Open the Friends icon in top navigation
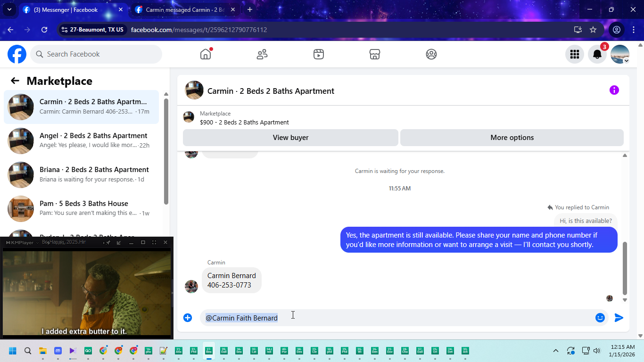 click(x=262, y=54)
